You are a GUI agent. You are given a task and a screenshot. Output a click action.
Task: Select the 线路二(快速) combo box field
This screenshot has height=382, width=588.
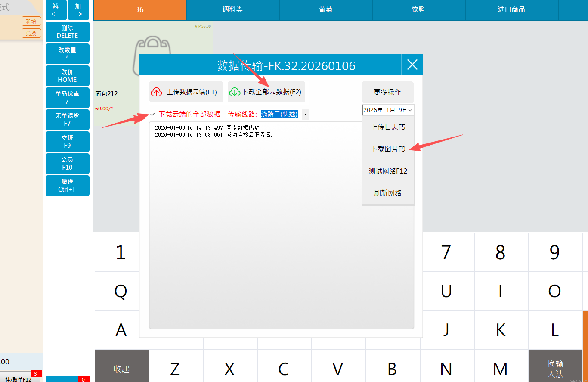(x=279, y=114)
